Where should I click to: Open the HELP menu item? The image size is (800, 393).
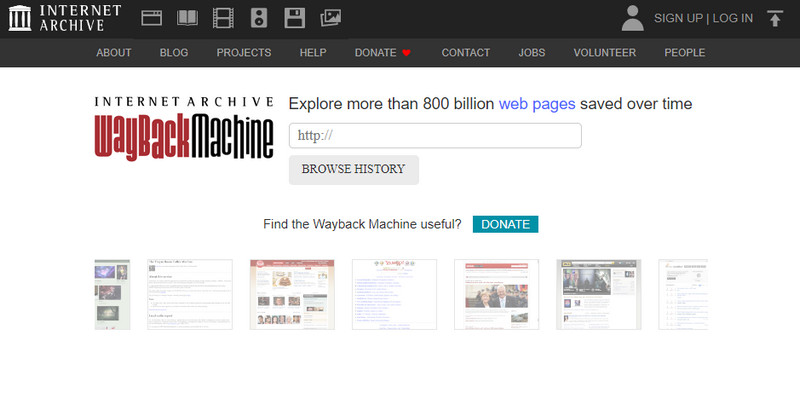pyautogui.click(x=313, y=53)
